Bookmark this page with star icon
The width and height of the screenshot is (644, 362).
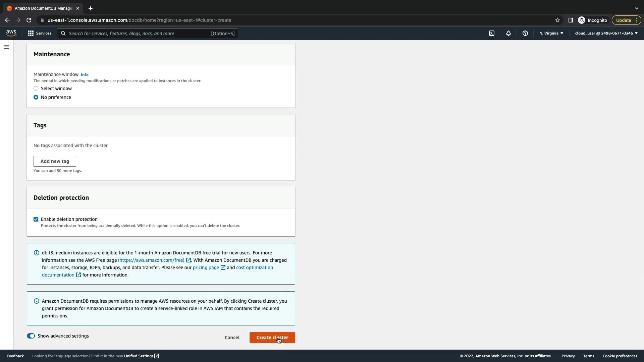tap(557, 20)
